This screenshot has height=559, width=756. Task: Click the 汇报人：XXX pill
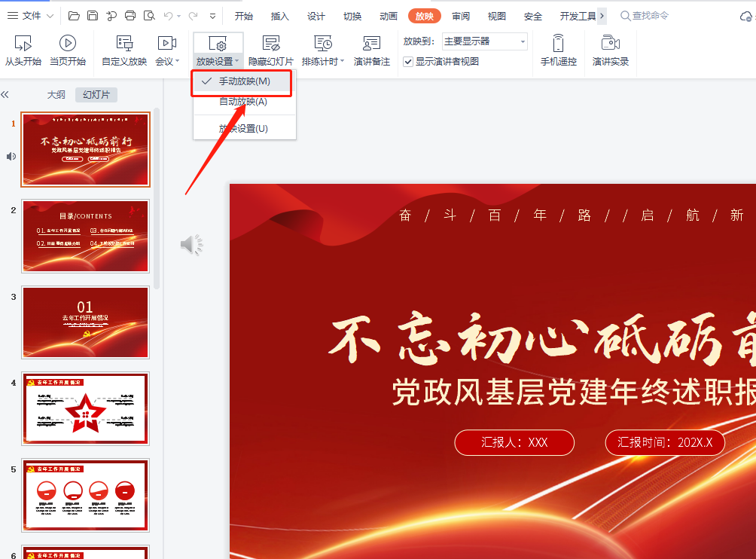pyautogui.click(x=514, y=442)
